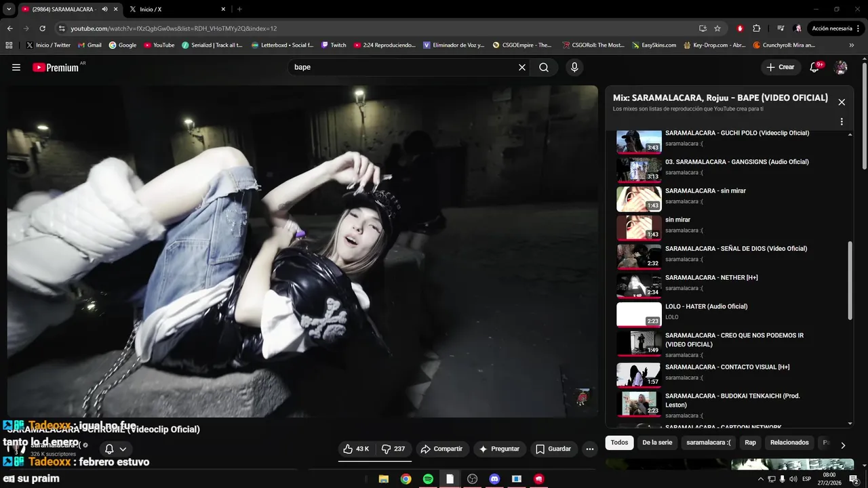Play CREO QUE NOS PODEMOS IR
The width and height of the screenshot is (868, 488).
[x=731, y=344]
